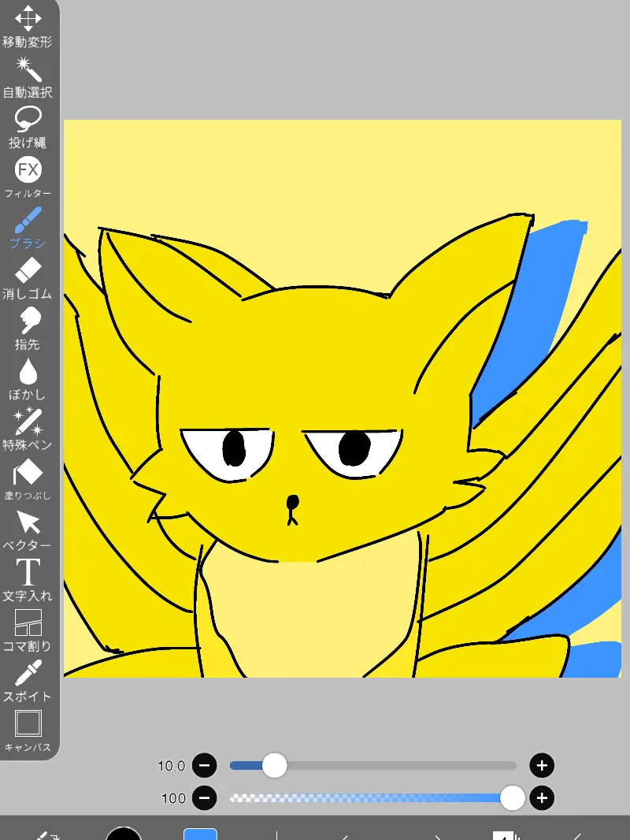
Task: Lower opacity with the 100 minus button
Action: click(x=205, y=798)
